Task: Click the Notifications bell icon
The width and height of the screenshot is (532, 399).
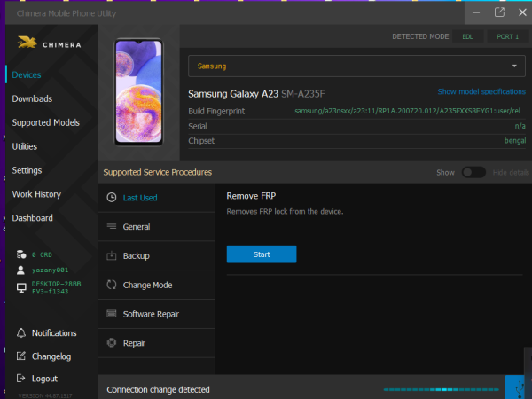Action: (x=21, y=332)
